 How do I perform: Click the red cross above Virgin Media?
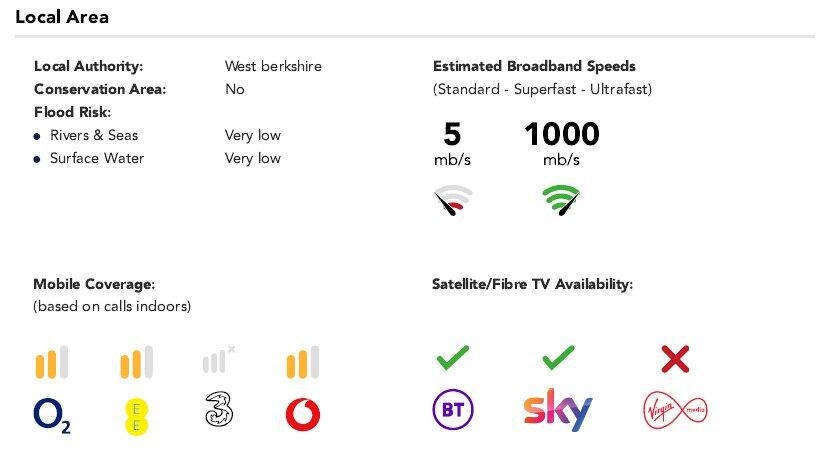pyautogui.click(x=676, y=358)
